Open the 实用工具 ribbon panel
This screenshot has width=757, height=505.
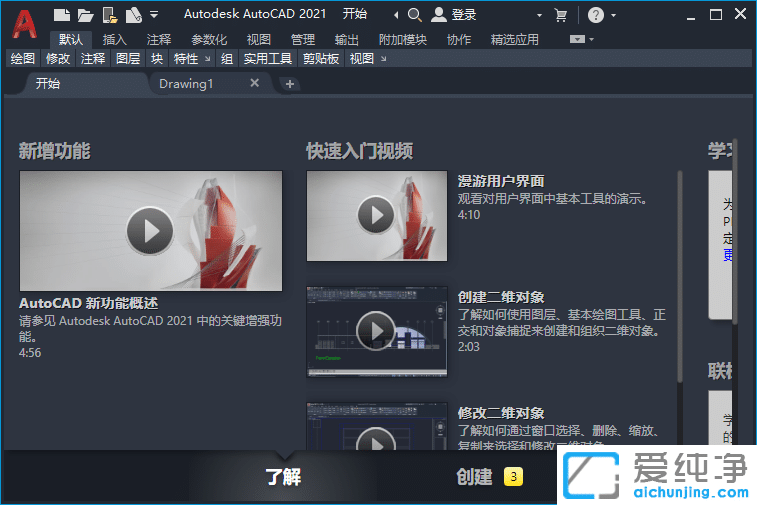[x=268, y=59]
